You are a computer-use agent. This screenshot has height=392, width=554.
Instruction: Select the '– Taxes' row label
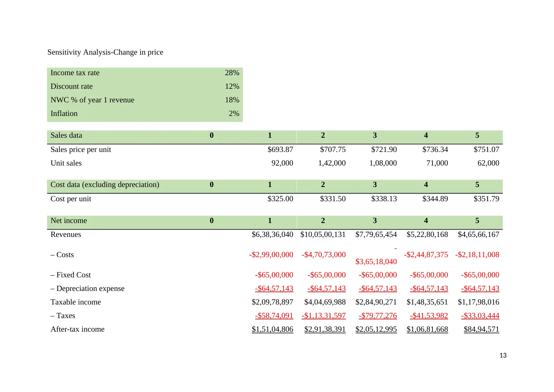tap(63, 316)
